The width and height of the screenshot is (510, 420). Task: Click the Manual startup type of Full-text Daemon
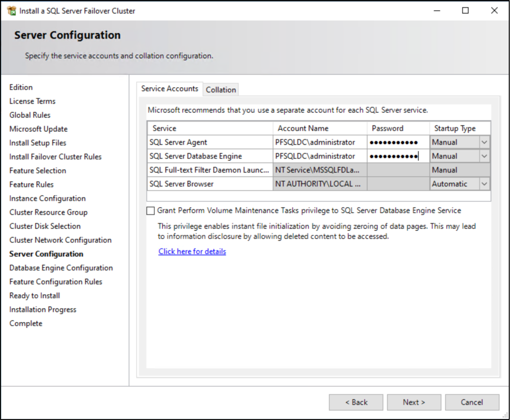point(460,170)
